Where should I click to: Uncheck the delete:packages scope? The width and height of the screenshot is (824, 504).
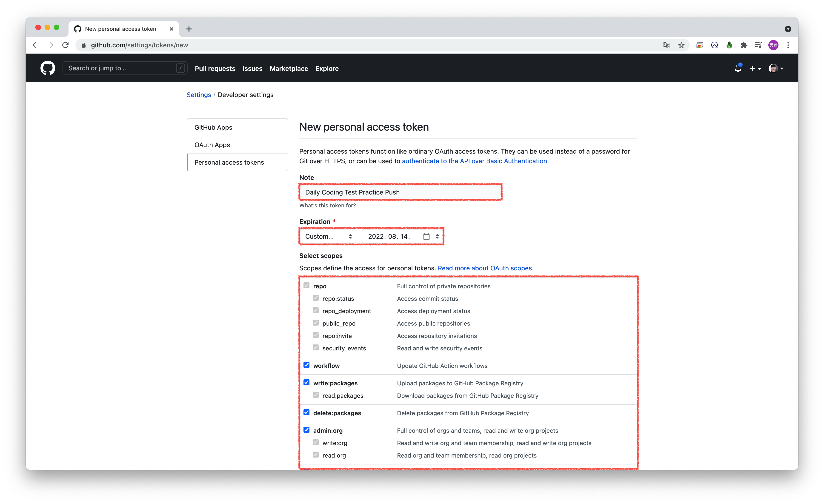306,412
